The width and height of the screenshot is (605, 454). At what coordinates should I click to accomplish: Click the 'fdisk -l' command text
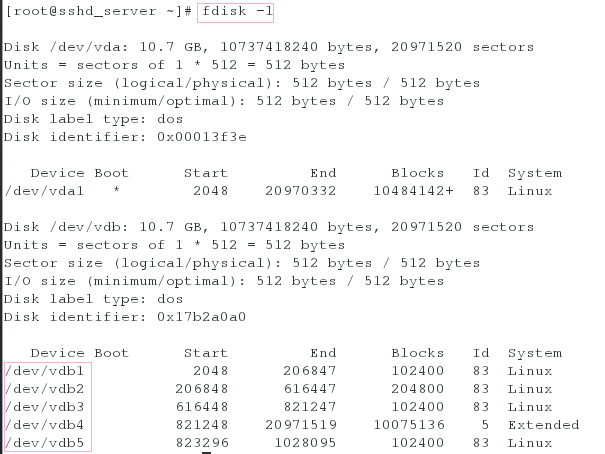coord(237,11)
